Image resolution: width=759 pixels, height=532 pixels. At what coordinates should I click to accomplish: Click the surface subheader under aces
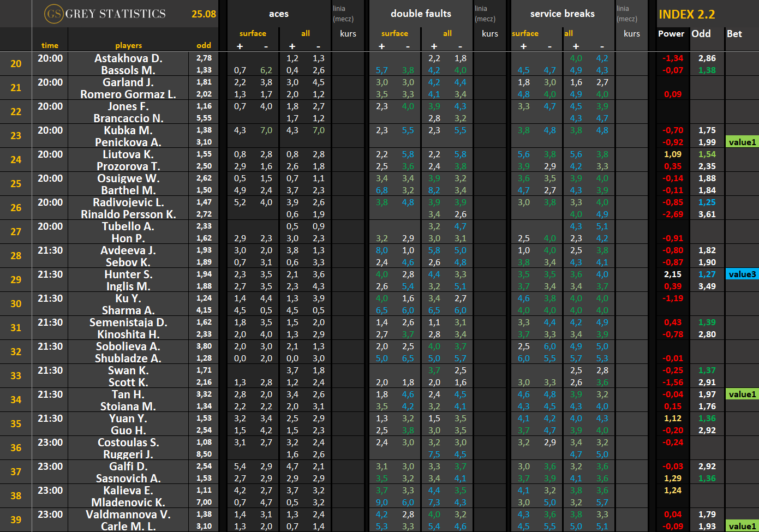[253, 34]
